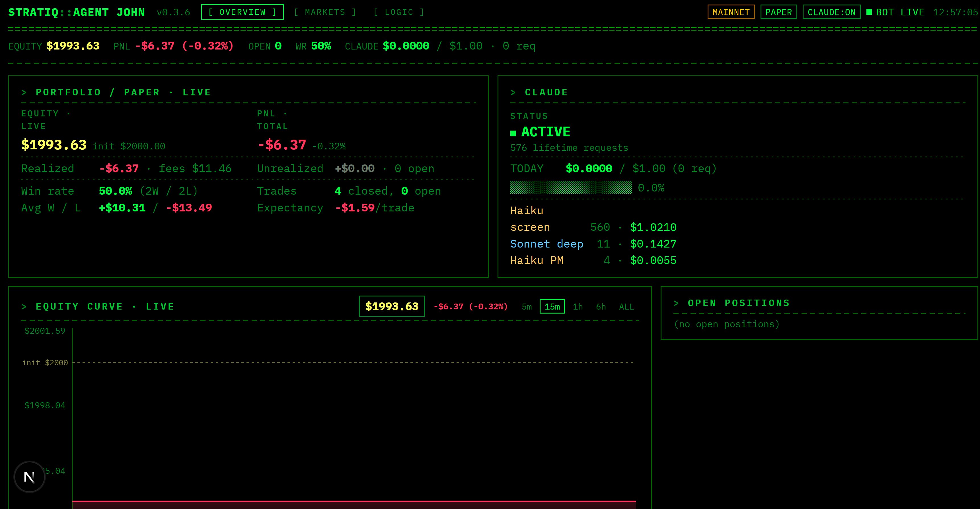The height and width of the screenshot is (509, 980).
Task: Click the boxed $1993.63 equity curve value
Action: point(392,306)
